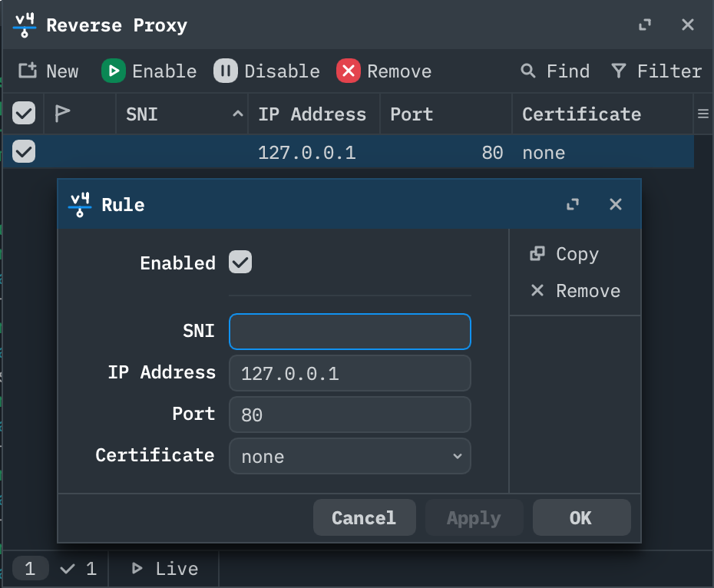714x588 pixels.
Task: Sort by the SNI column header
Action: (182, 114)
